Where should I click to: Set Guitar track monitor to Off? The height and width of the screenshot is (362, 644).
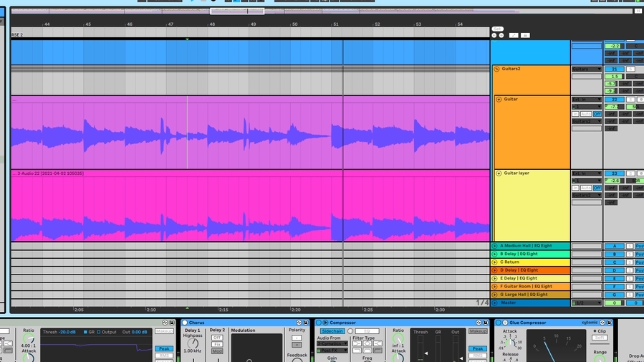[597, 114]
